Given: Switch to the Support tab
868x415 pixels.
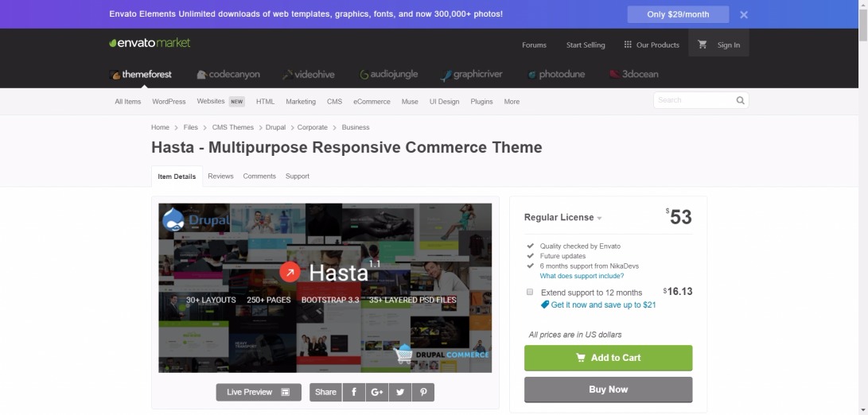Looking at the screenshot, I should click(x=298, y=176).
